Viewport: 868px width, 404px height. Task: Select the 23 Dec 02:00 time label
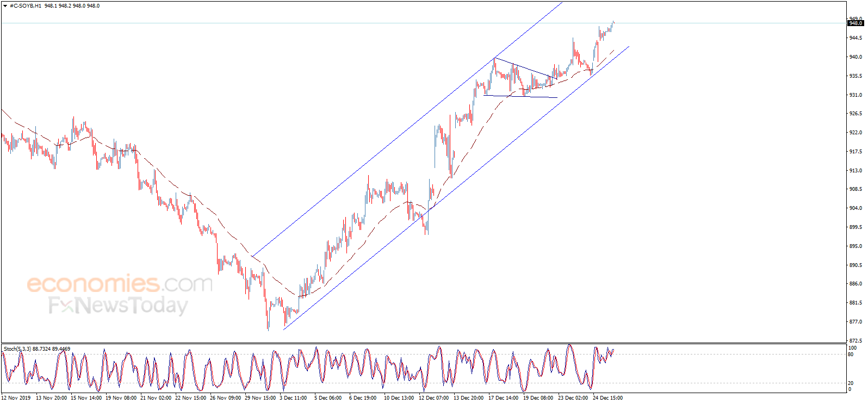573,398
